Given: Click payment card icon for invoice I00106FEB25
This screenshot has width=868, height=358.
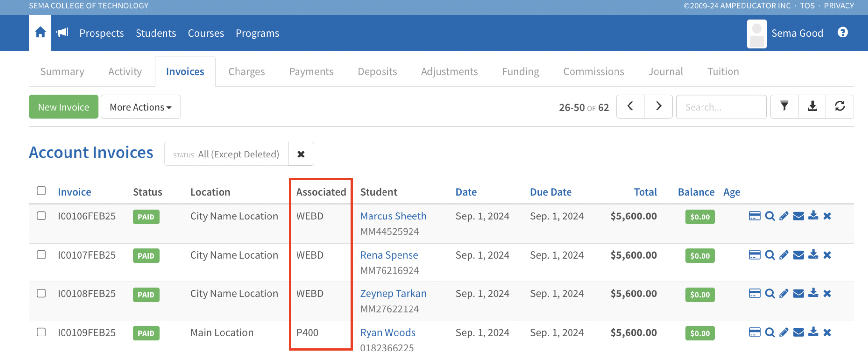Looking at the screenshot, I should [x=754, y=216].
